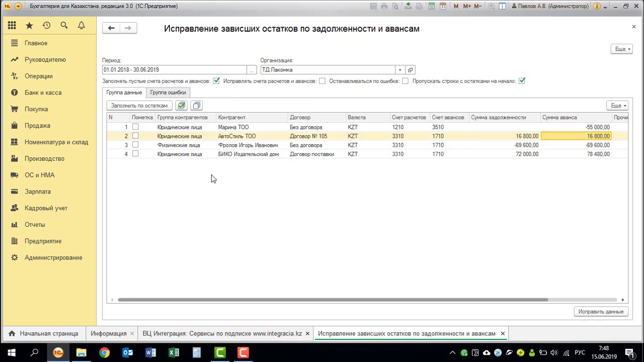The height and width of the screenshot is (362, 644).
Task: Check the mark box for БИКО Издательский дом
Action: coord(135,154)
